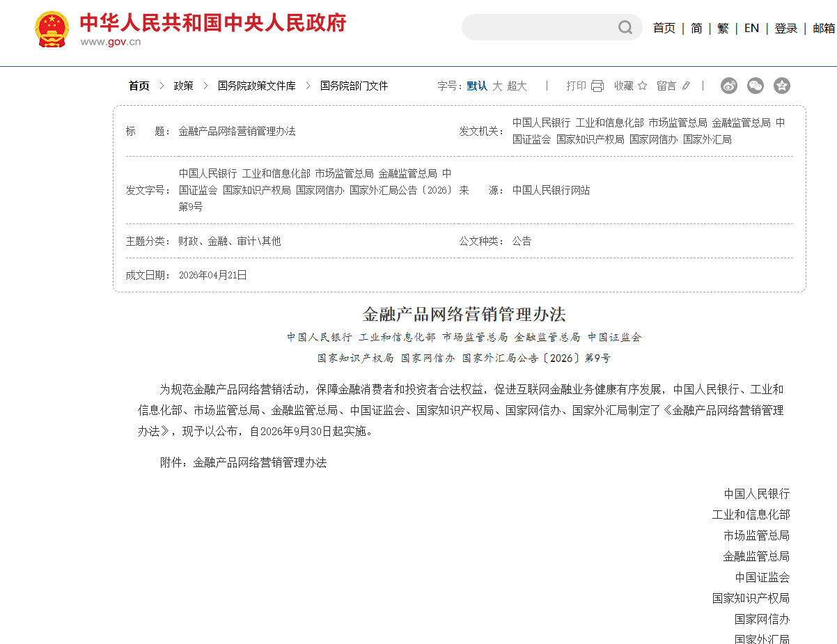Image resolution: width=837 pixels, height=644 pixels.
Task: Click the www.gov.cn URL text
Action: (110, 42)
